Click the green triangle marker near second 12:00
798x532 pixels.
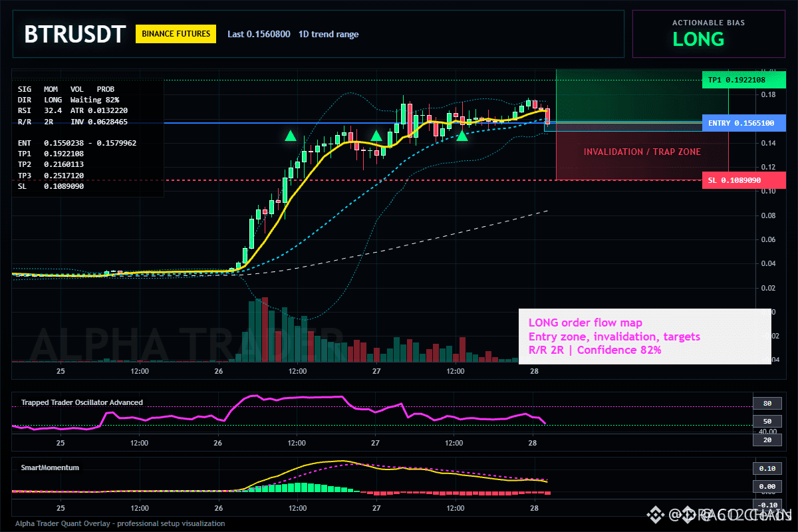[462, 136]
